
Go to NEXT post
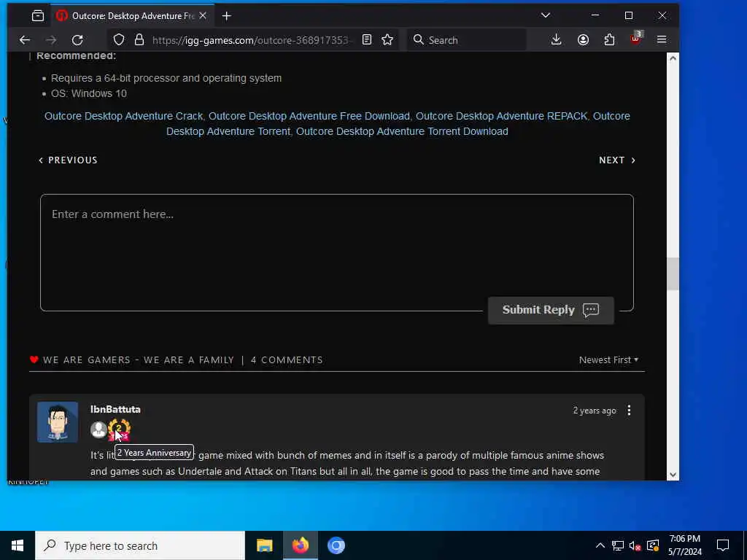(x=617, y=160)
